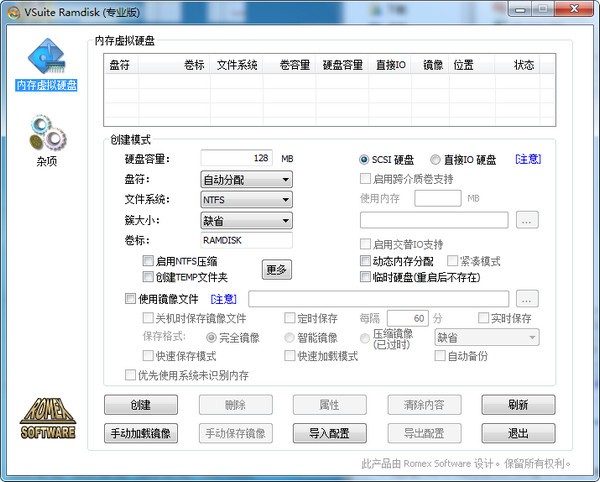Click the VSuite Ramdisk title bar icon
This screenshot has height=482, width=600.
click(x=14, y=13)
